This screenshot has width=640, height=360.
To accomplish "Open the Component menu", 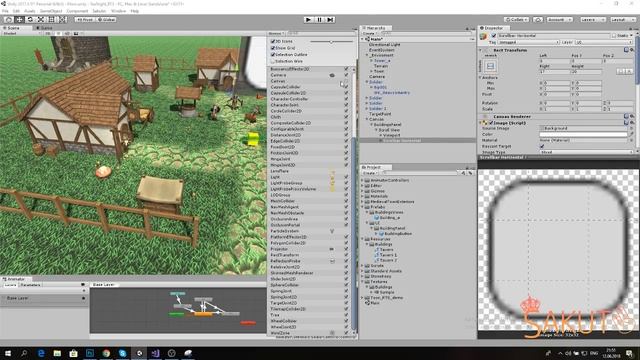I will point(77,11).
